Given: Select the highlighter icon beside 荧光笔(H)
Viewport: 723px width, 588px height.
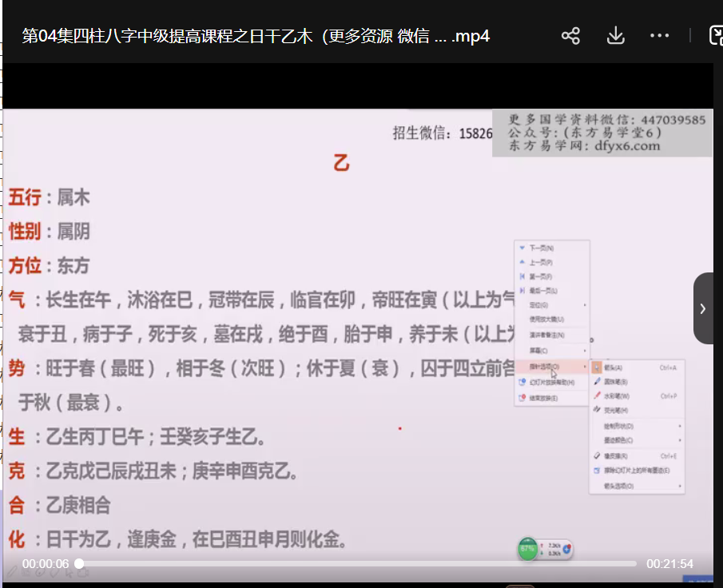Looking at the screenshot, I should pos(597,410).
